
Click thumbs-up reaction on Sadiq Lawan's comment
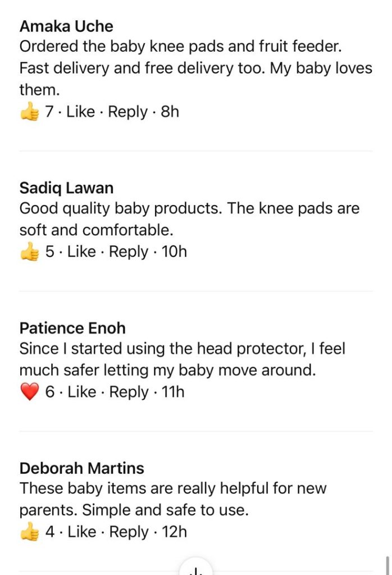click(29, 252)
